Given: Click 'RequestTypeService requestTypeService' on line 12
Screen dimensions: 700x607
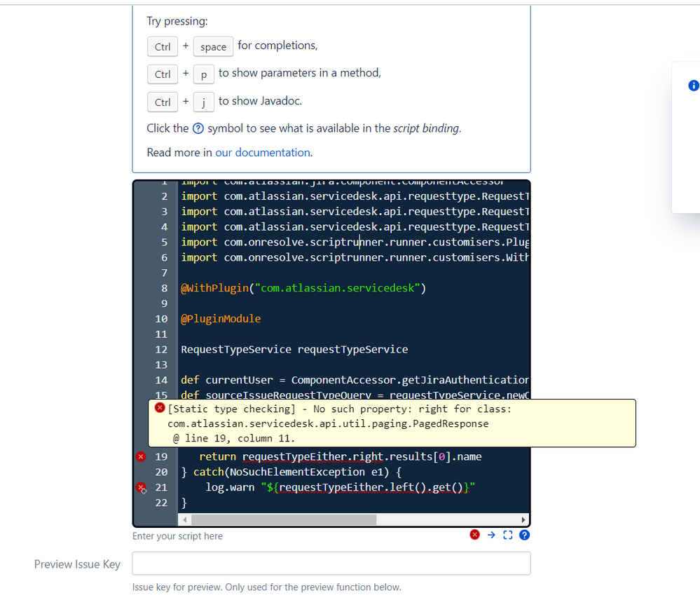Looking at the screenshot, I should (294, 349).
